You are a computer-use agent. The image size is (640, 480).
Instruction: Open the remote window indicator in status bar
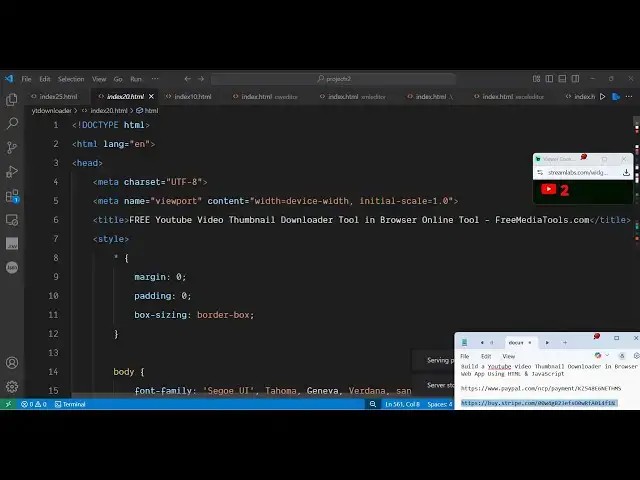[8, 404]
